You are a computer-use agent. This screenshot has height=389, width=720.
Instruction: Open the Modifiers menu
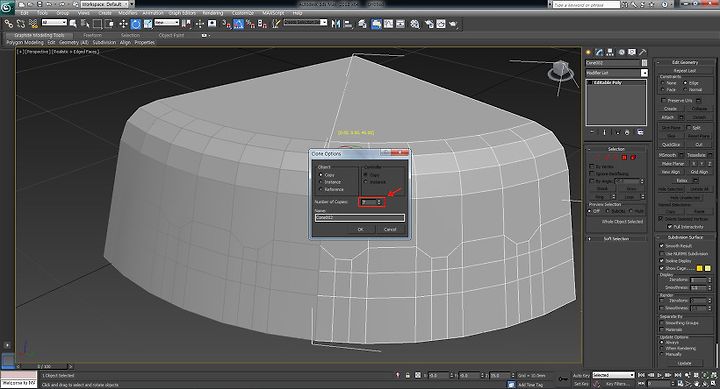coord(128,13)
